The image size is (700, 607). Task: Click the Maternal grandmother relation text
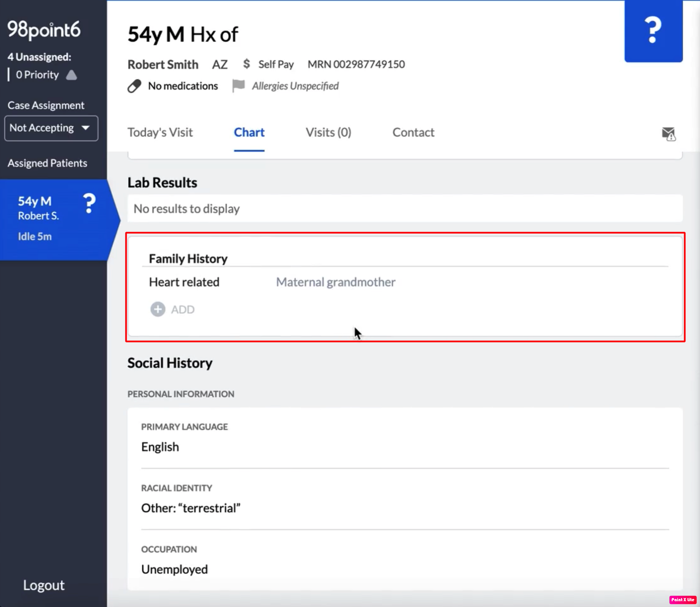335,282
